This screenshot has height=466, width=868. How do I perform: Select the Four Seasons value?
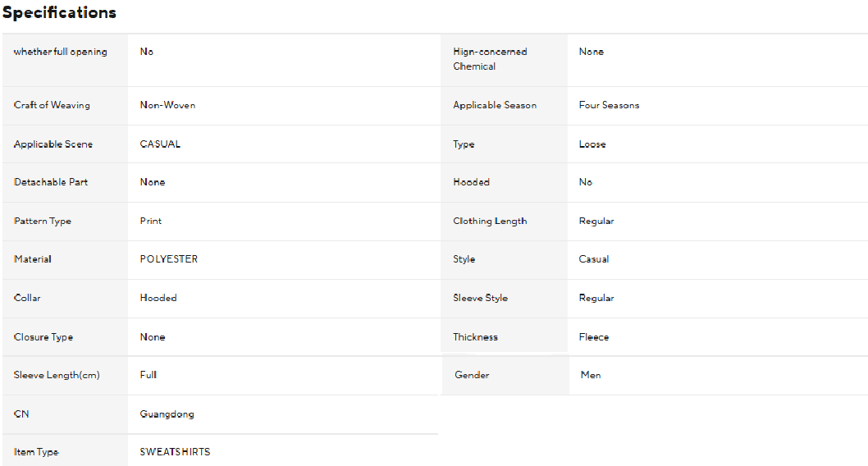click(609, 105)
